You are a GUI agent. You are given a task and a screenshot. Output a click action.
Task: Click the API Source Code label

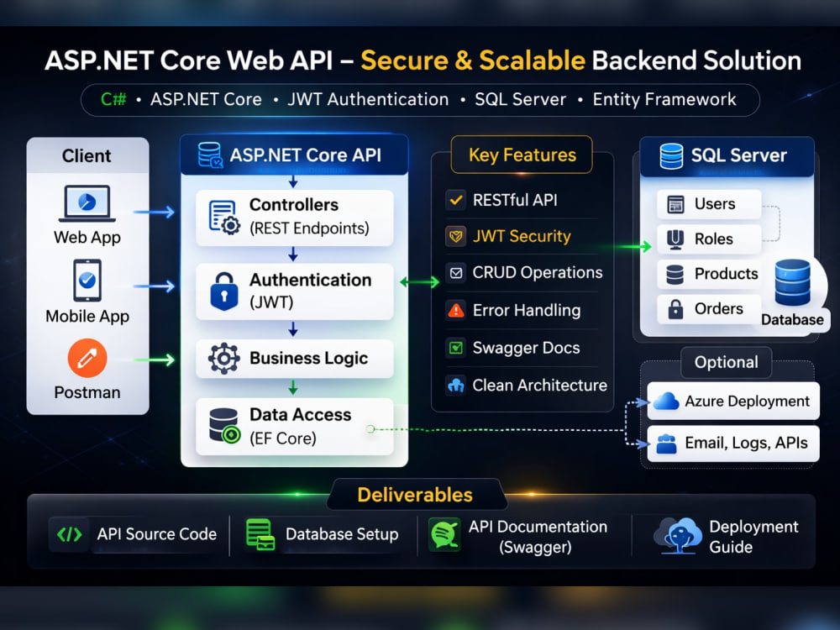tap(156, 534)
